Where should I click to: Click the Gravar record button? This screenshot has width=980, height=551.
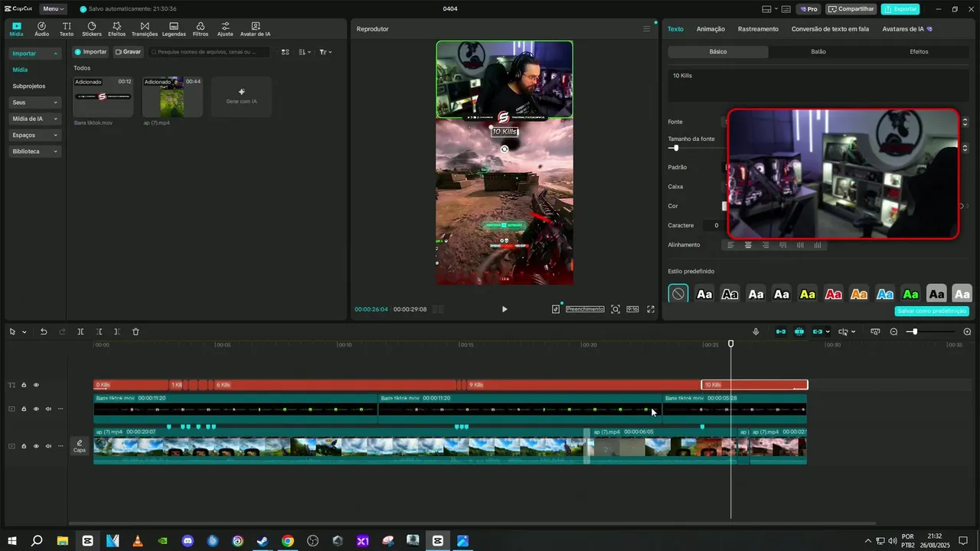(x=128, y=52)
